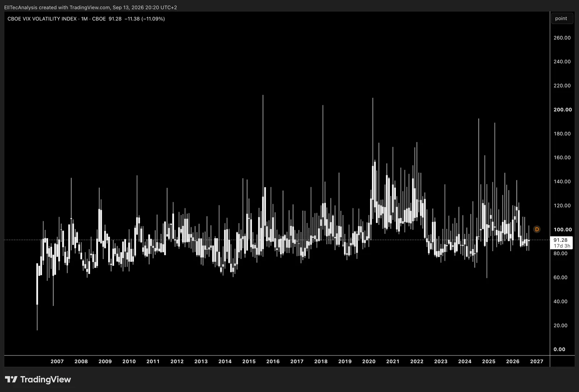Image resolution: width=579 pixels, height=392 pixels.
Task: Click the 260.00 price scale label
Action: (562, 38)
